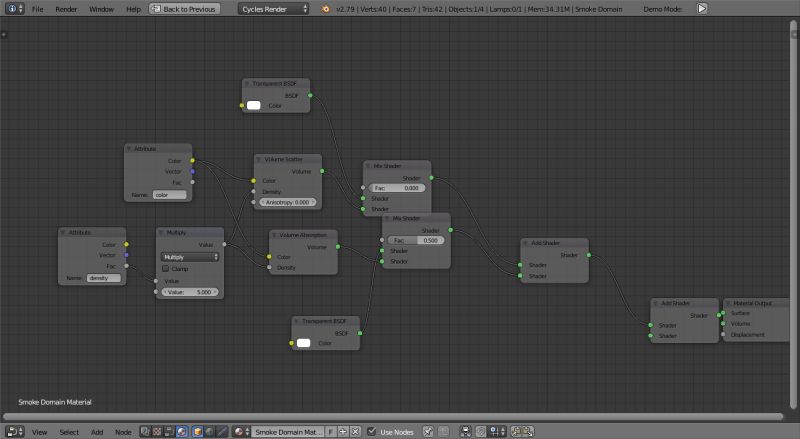Collapse the color Attribute node
This screenshot has height=439, width=800.
click(x=129, y=149)
